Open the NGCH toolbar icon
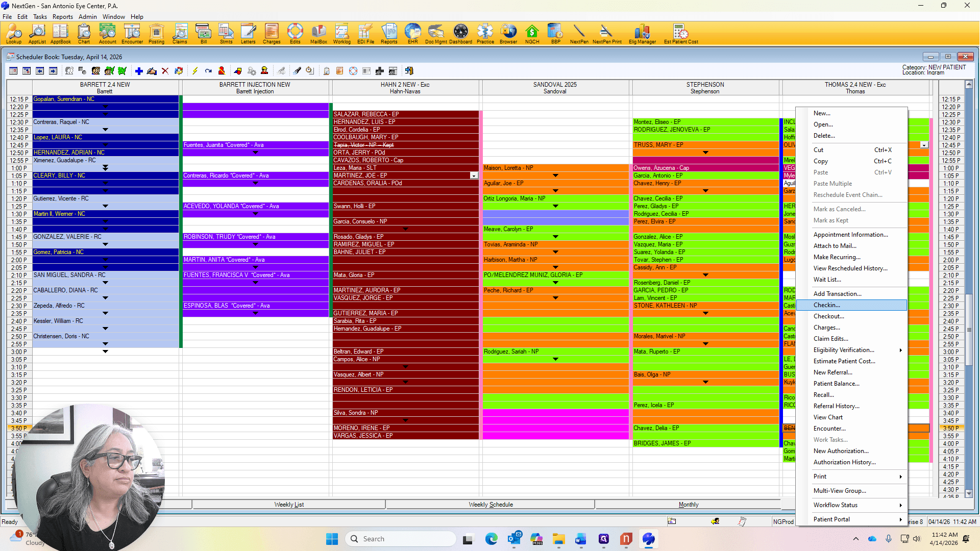The image size is (980, 551). click(532, 34)
